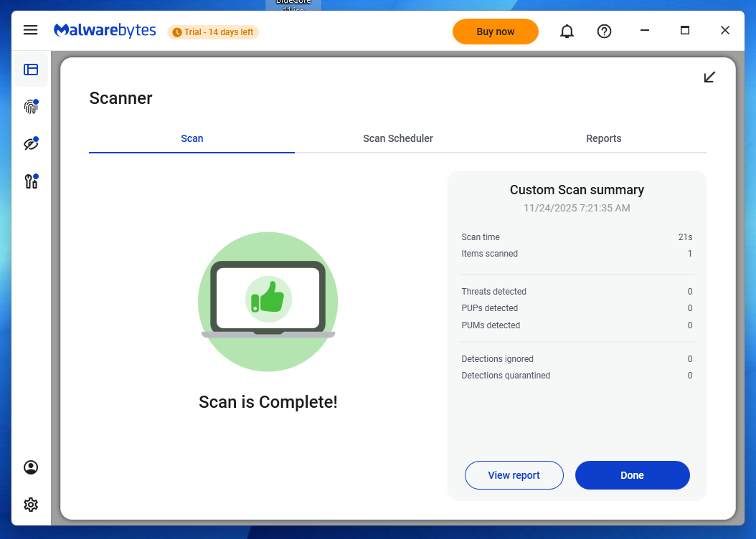756x539 pixels.
Task: Open the account profile icon
Action: click(31, 467)
